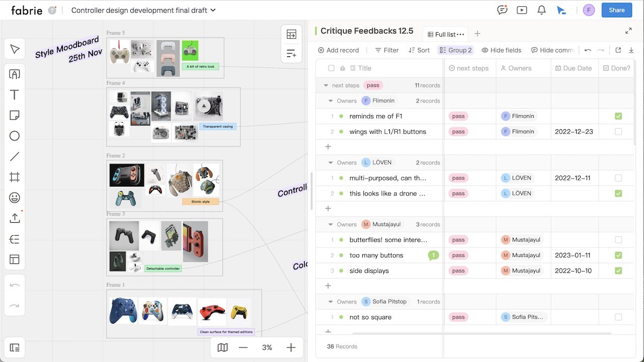The width and height of the screenshot is (644, 362).
Task: Open the canvas minimap
Action: pyautogui.click(x=222, y=347)
